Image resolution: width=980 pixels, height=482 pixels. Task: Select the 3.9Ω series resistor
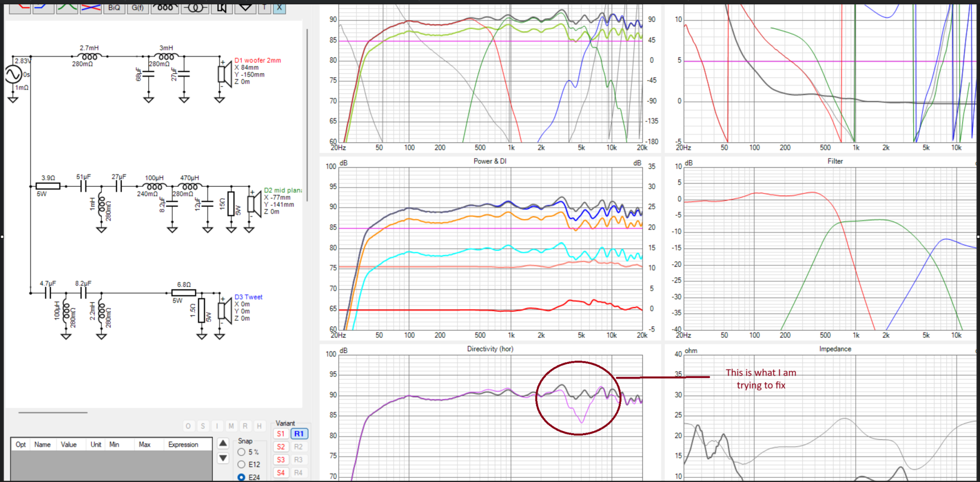coord(48,186)
